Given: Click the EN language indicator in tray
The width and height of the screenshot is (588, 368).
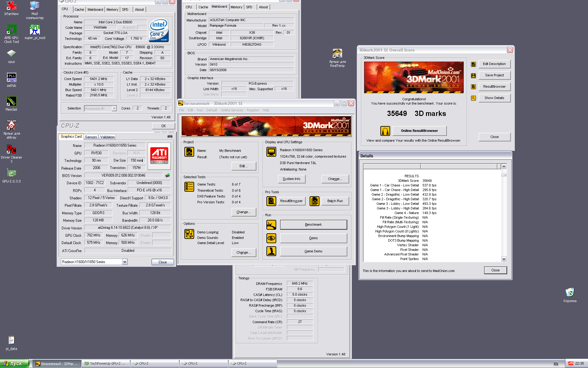Looking at the screenshot, I should pos(556,364).
